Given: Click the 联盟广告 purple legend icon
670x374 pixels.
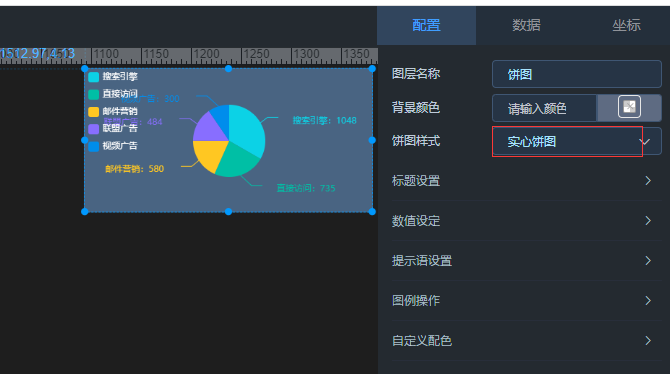Looking at the screenshot, I should tap(94, 129).
